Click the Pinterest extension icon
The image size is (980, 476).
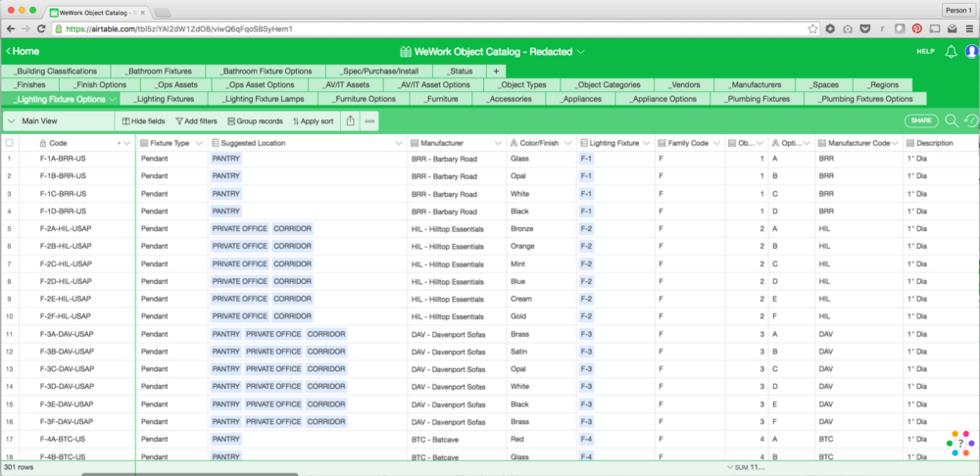click(x=917, y=28)
